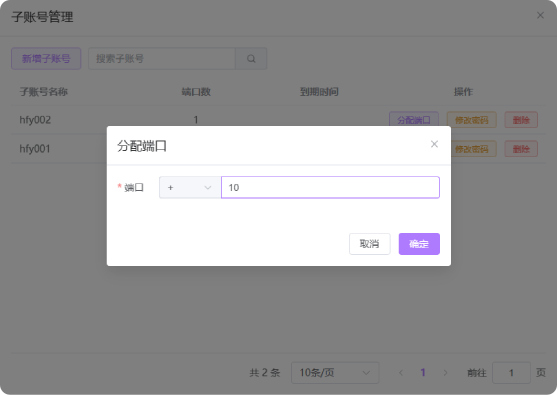
Task: Click the magnifier search icon
Action: [x=251, y=59]
